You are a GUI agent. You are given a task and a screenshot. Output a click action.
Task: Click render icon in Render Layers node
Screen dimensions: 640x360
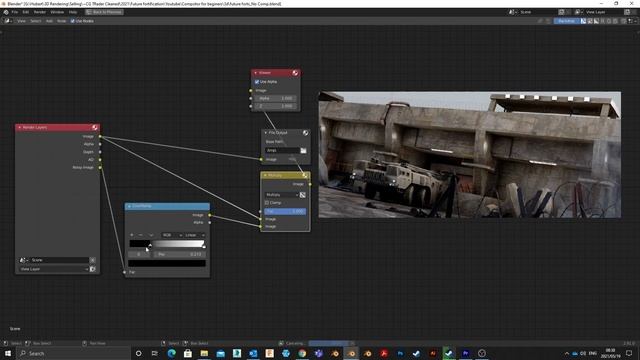[93, 269]
